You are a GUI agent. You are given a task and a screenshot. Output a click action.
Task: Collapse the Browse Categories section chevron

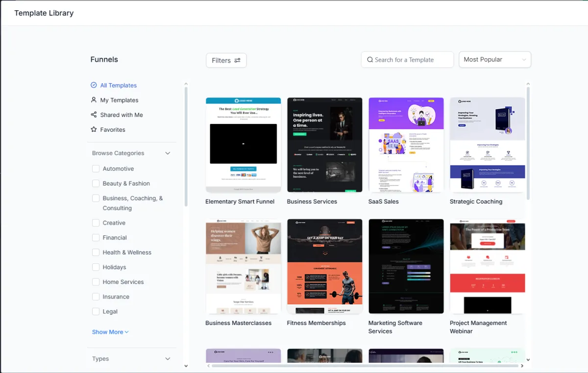[x=168, y=153]
